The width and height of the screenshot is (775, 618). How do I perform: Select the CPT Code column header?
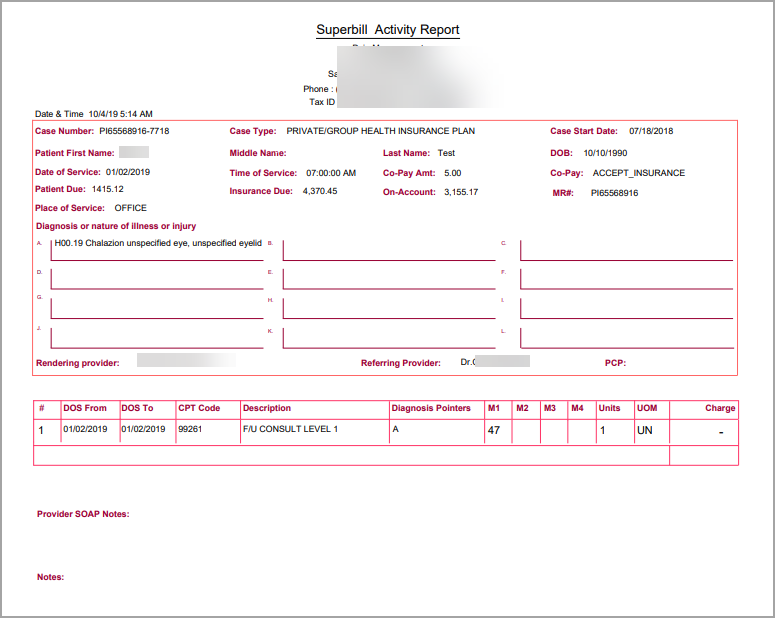pos(199,408)
